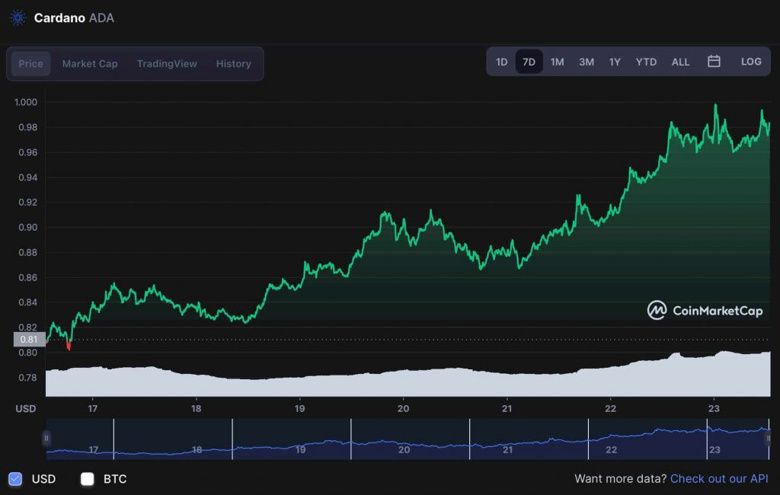
Task: Select the YTD range
Action: pyautogui.click(x=646, y=62)
